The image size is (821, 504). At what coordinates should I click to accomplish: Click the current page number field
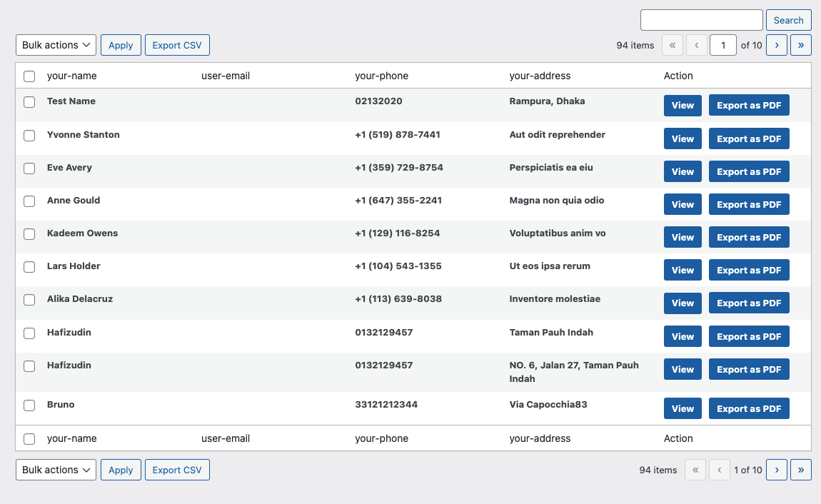click(723, 45)
